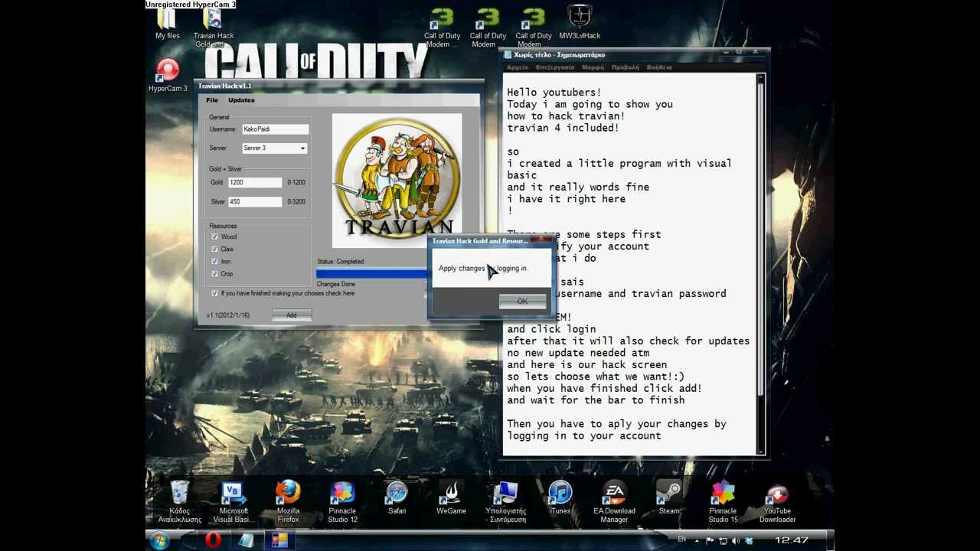Click version text v1.1(2012/1/16)
The height and width of the screenshot is (551, 980).
228,315
